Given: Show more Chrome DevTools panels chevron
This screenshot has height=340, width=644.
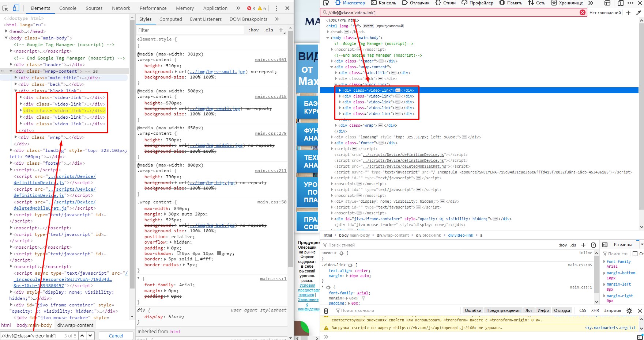Looking at the screenshot, I should coord(238,8).
